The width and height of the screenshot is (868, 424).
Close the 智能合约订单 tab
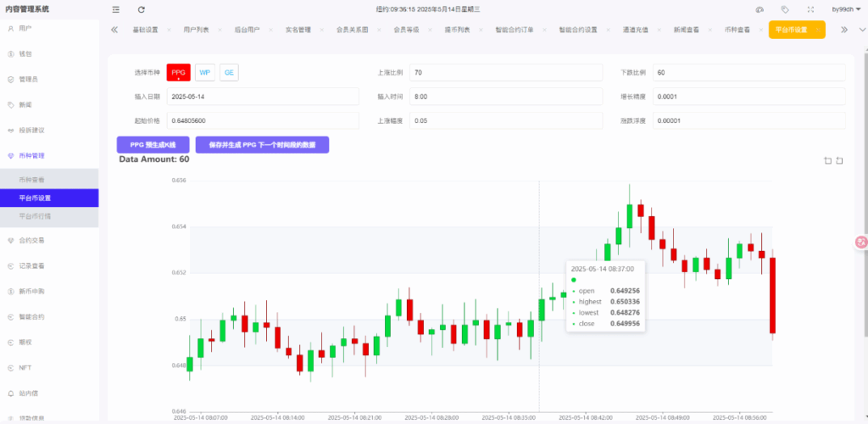(x=545, y=30)
